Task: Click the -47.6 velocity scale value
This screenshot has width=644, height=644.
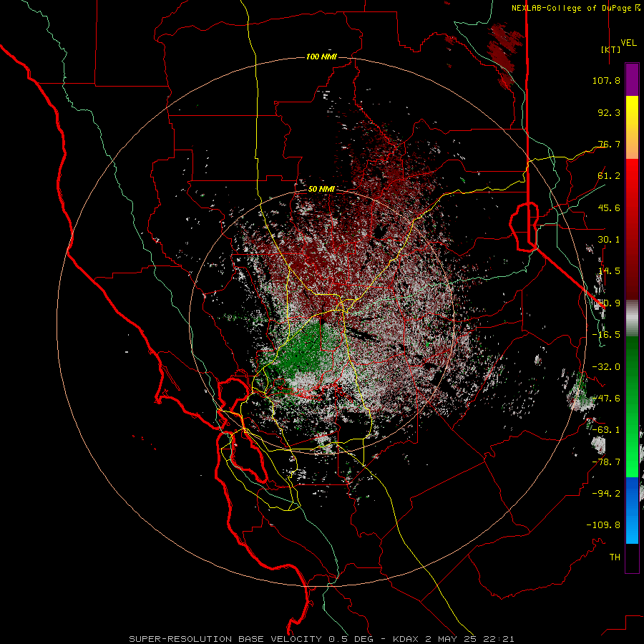Action: [606, 399]
